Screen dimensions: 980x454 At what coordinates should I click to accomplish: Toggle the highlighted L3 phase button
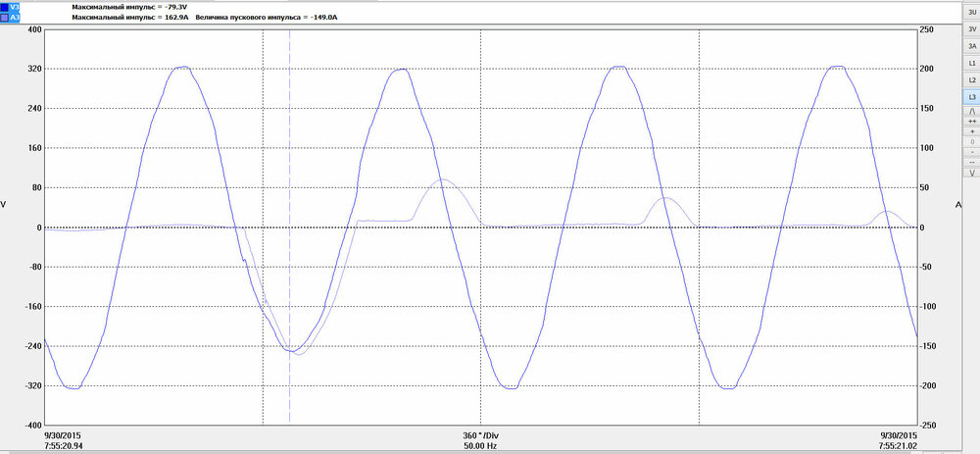[972, 97]
